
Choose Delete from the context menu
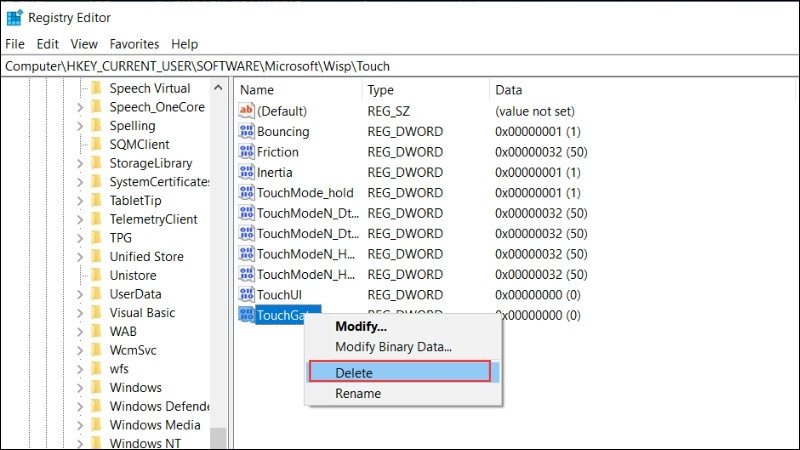400,372
